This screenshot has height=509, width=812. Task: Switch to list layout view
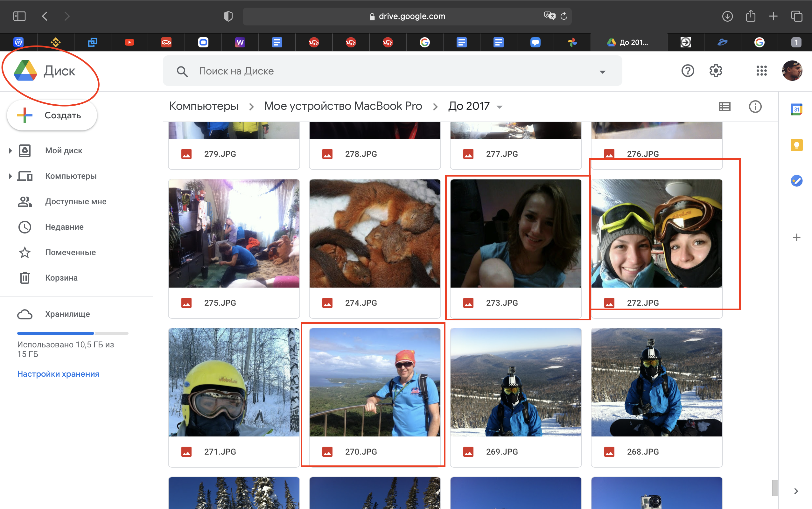click(x=724, y=107)
